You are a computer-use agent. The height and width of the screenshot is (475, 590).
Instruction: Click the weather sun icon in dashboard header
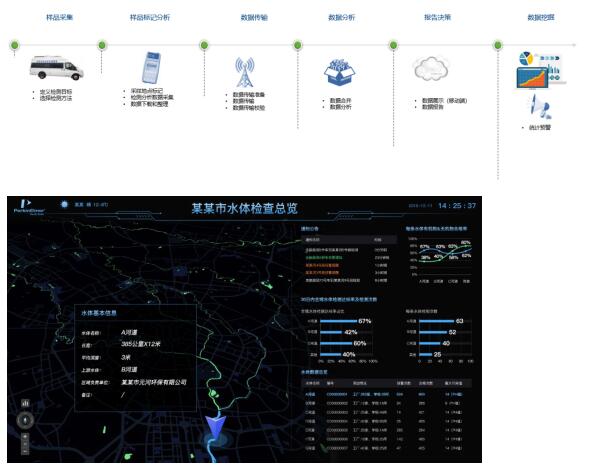click(x=64, y=204)
